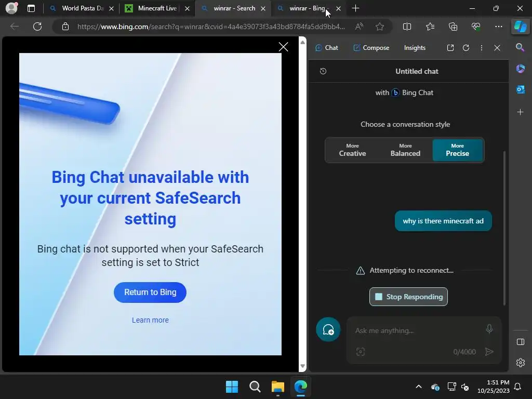Click the page scrollbar down arrow
Viewport: 532px width, 399px height.
pyautogui.click(x=303, y=366)
